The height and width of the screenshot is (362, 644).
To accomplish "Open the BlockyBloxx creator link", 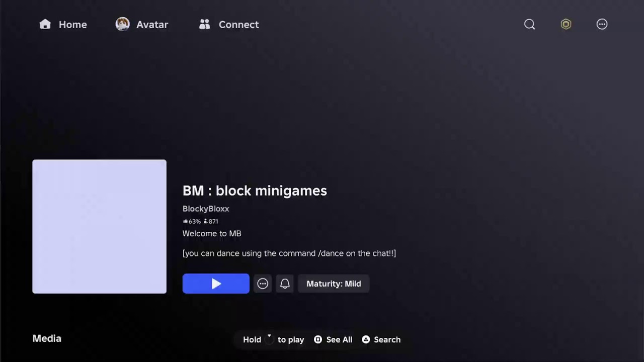I will click(206, 209).
